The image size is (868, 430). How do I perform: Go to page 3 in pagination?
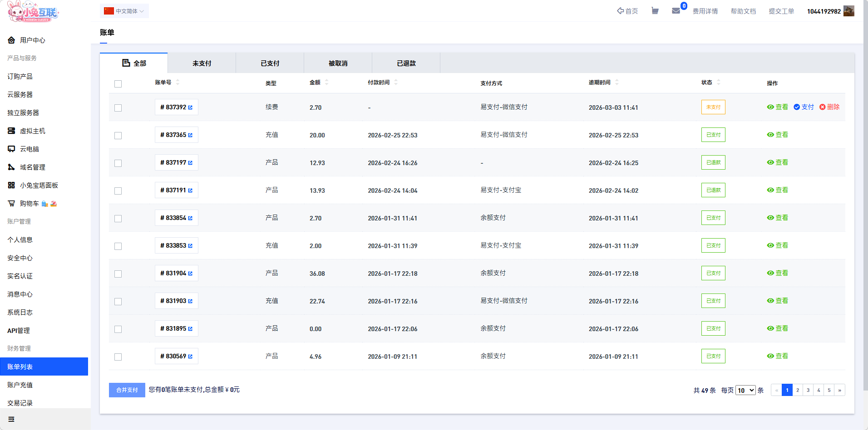coord(808,390)
